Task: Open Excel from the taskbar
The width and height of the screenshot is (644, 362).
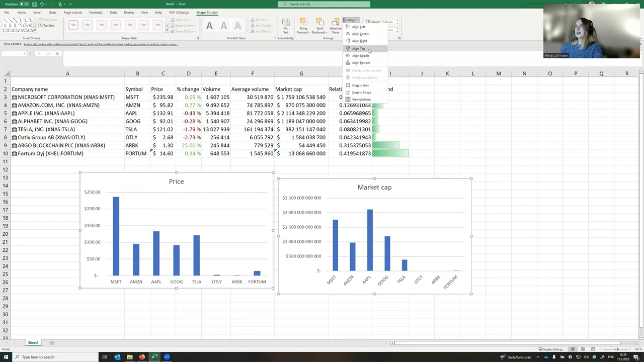Action: coord(154,357)
